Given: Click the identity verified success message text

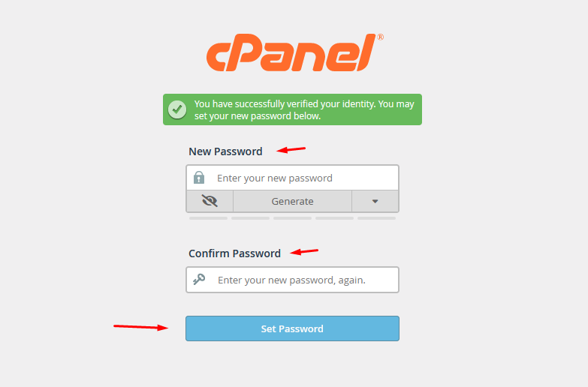Looking at the screenshot, I should pos(304,109).
